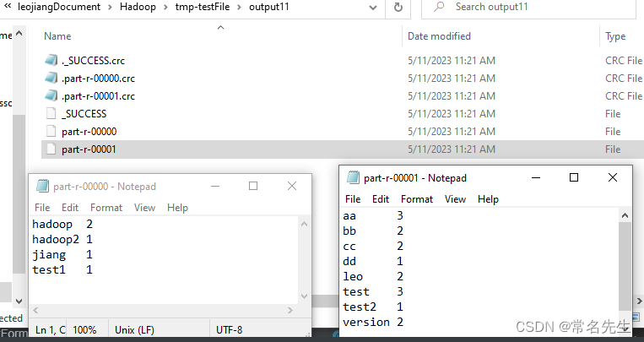Click in the Search output11 field

528,7
